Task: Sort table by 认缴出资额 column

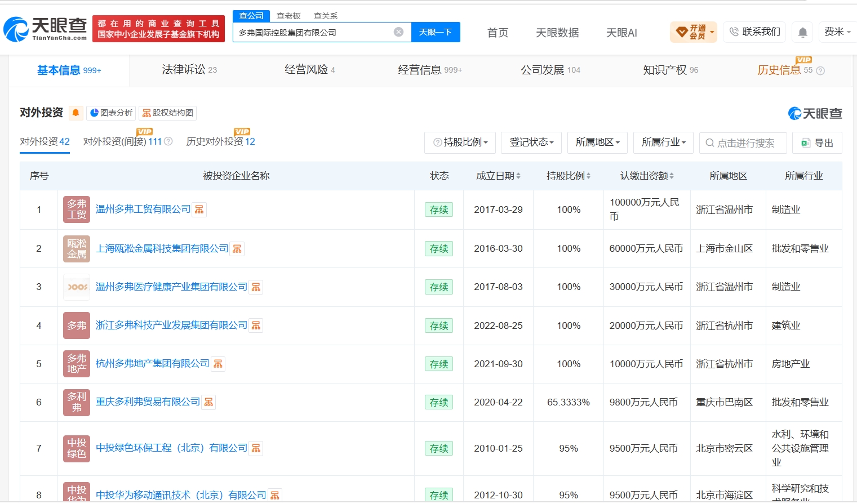Action: pos(647,176)
